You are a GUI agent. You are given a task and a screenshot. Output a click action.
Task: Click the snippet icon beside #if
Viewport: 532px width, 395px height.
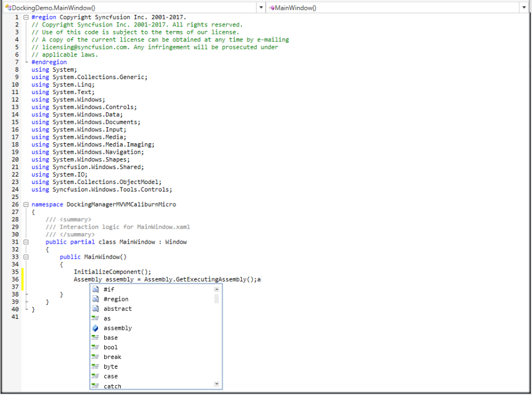tap(96, 290)
